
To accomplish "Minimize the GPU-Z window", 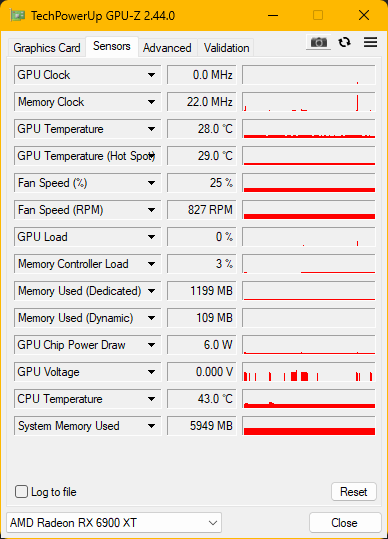I will [273, 15].
